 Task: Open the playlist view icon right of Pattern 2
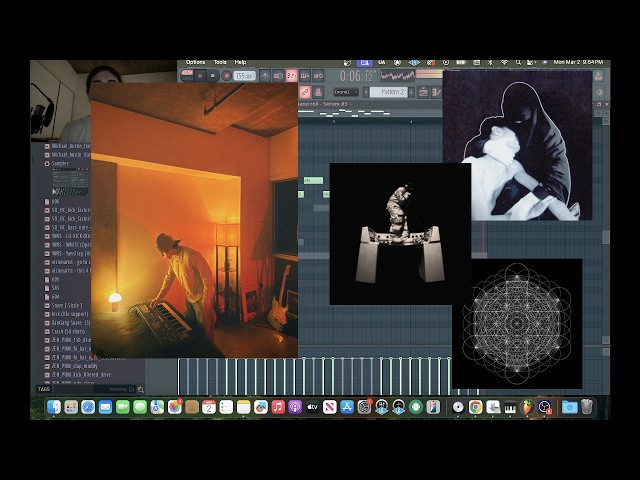coord(423,92)
